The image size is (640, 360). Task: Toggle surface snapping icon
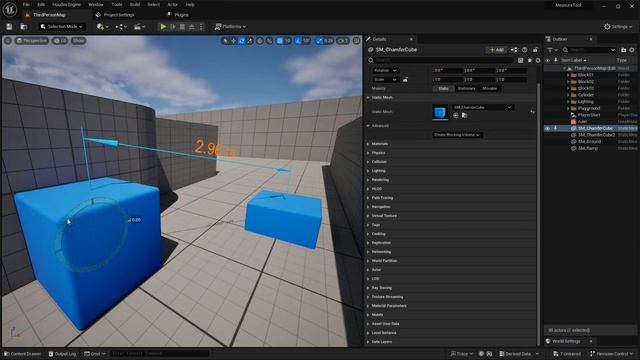click(269, 41)
